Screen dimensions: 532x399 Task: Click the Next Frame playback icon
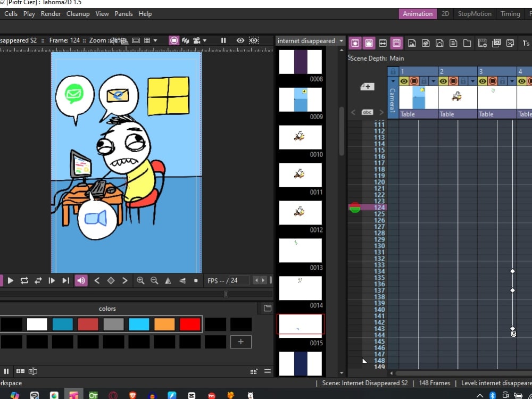click(52, 280)
